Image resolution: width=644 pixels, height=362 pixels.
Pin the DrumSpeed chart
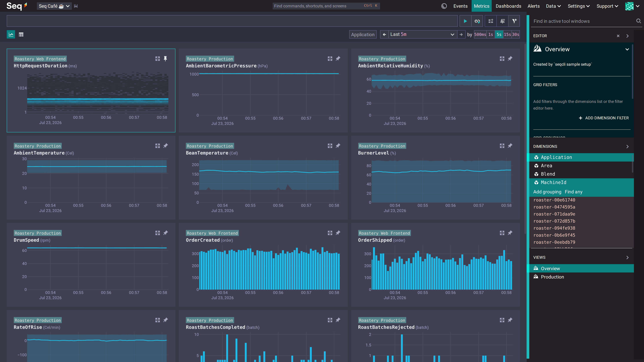click(x=166, y=233)
